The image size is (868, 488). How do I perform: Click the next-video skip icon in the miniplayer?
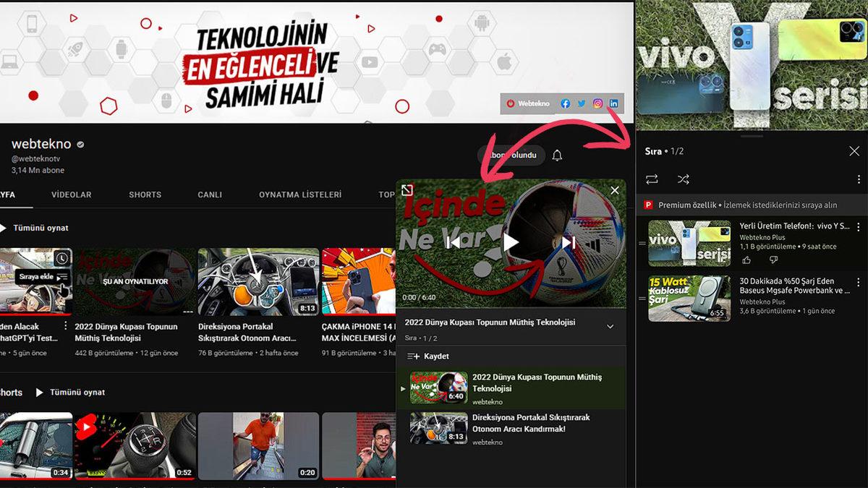(567, 242)
